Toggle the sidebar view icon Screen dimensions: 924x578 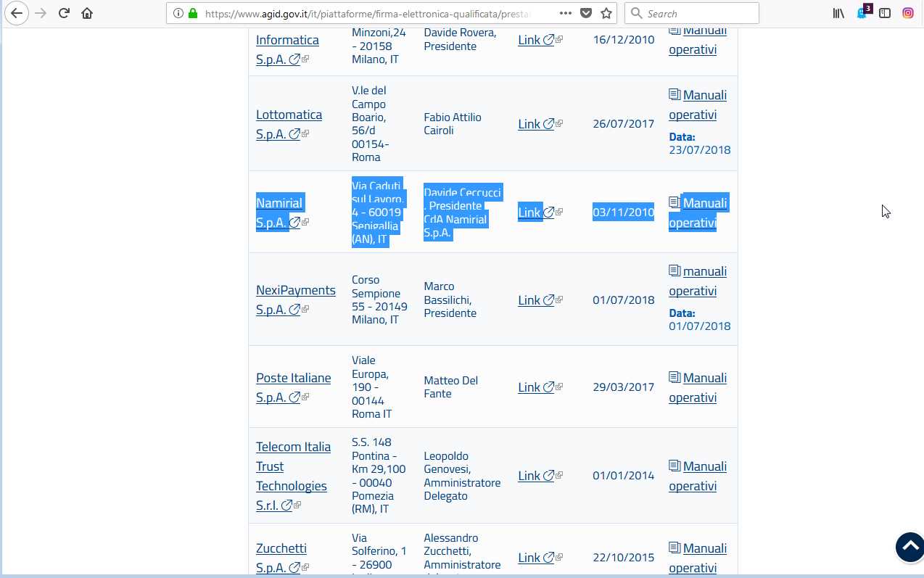point(885,13)
